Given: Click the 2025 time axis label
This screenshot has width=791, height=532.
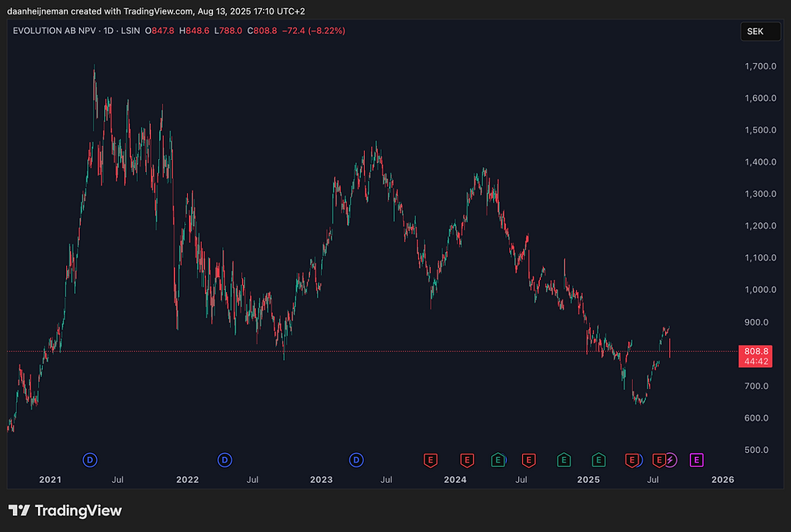Looking at the screenshot, I should [x=588, y=480].
